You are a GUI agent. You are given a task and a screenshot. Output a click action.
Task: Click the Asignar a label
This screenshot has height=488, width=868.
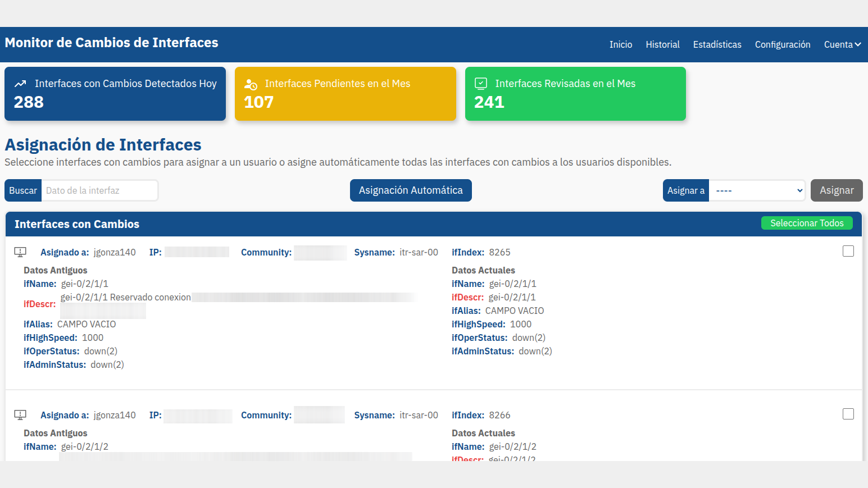[x=686, y=190]
